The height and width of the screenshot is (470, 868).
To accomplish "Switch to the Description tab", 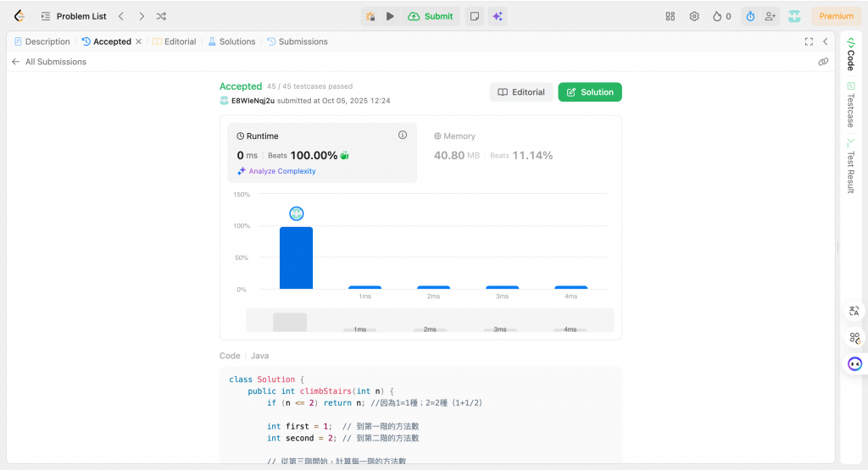I will coord(42,41).
